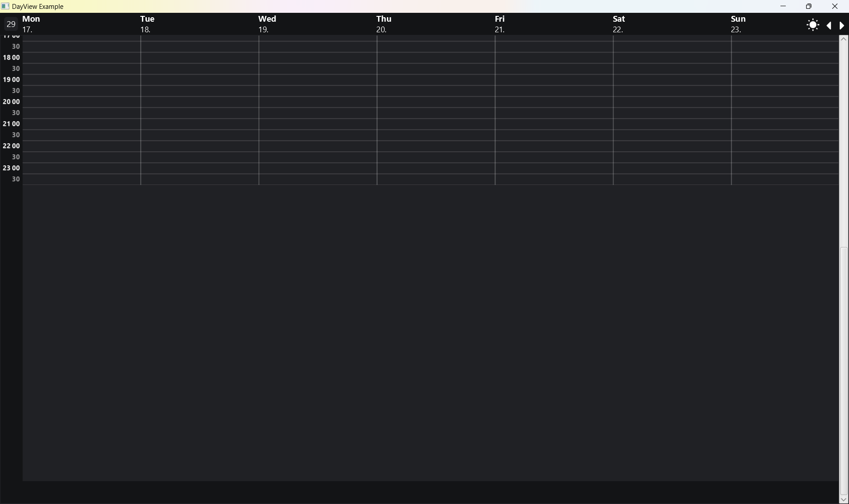Click the vertical scrollbar thumb
This screenshot has width=849, height=504.
click(844, 371)
